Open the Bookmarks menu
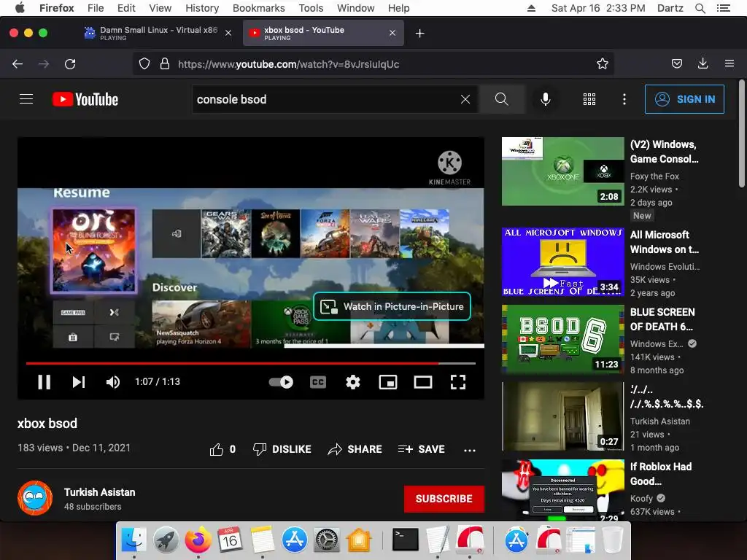The image size is (747, 560). tap(259, 8)
